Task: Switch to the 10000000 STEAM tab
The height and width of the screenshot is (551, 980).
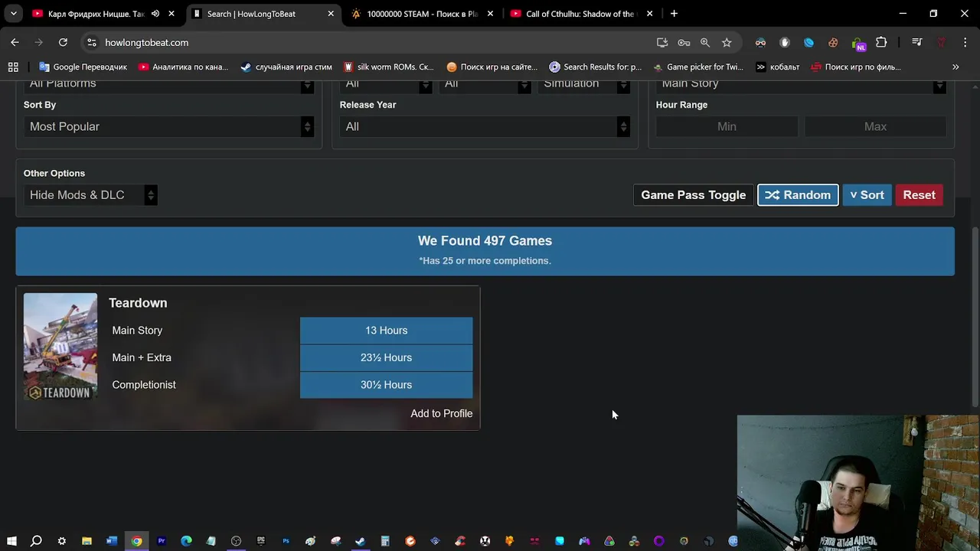Action: pyautogui.click(x=423, y=14)
